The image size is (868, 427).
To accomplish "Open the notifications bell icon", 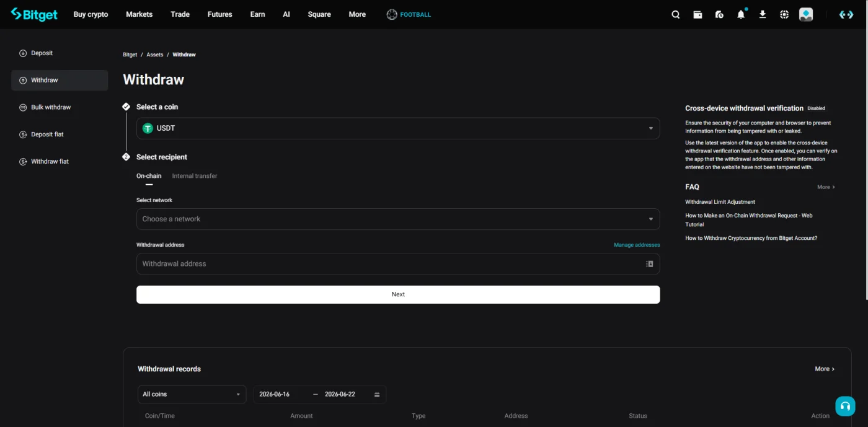I will [741, 14].
